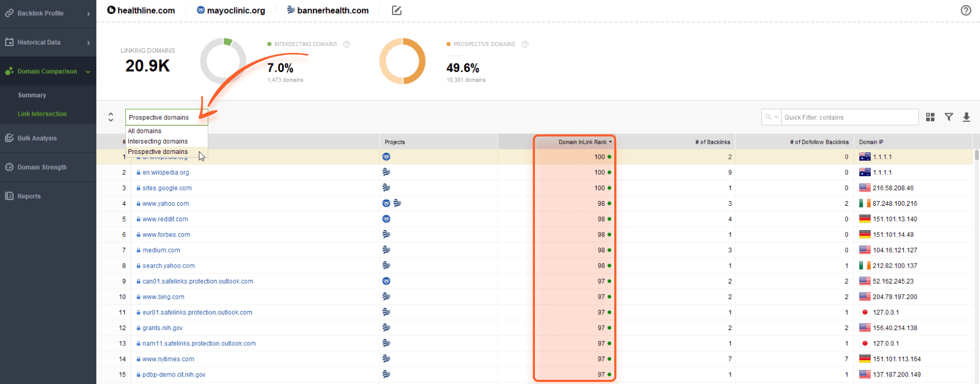This screenshot has height=384, width=980.
Task: Open the sites.google.com link
Action: click(167, 188)
